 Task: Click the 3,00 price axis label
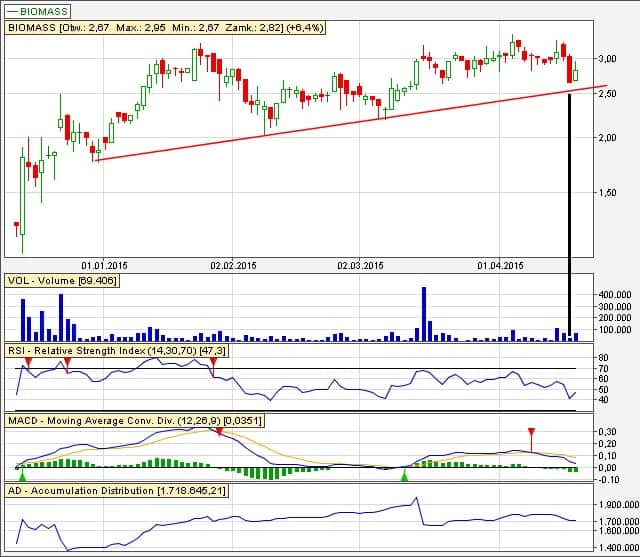tap(607, 59)
